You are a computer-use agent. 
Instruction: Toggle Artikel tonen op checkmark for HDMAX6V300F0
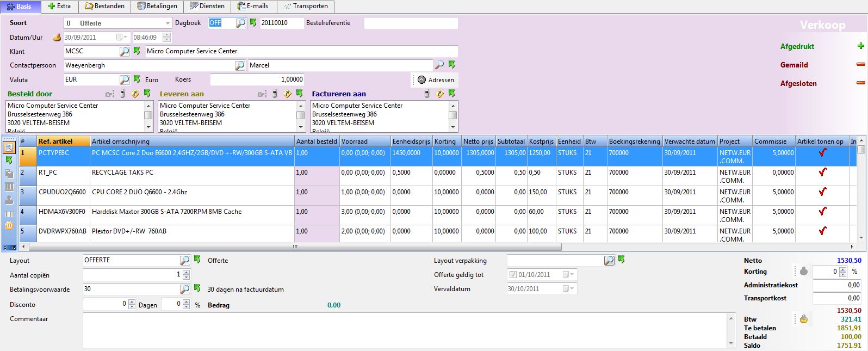click(x=822, y=212)
